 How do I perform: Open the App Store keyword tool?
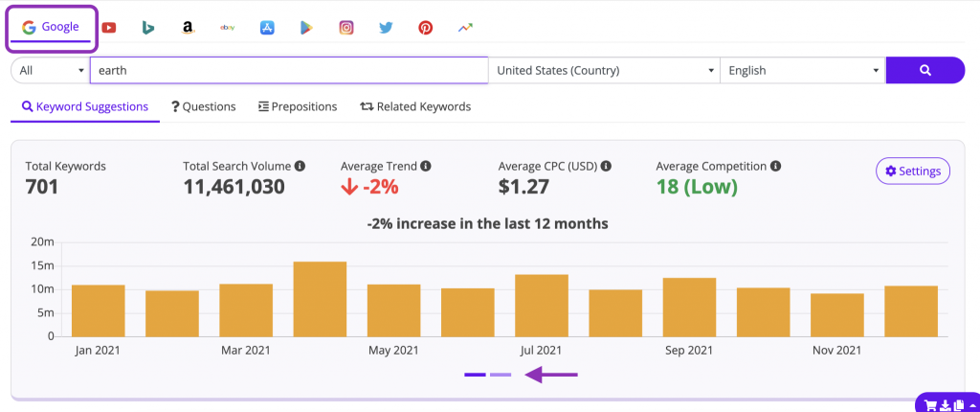[267, 28]
